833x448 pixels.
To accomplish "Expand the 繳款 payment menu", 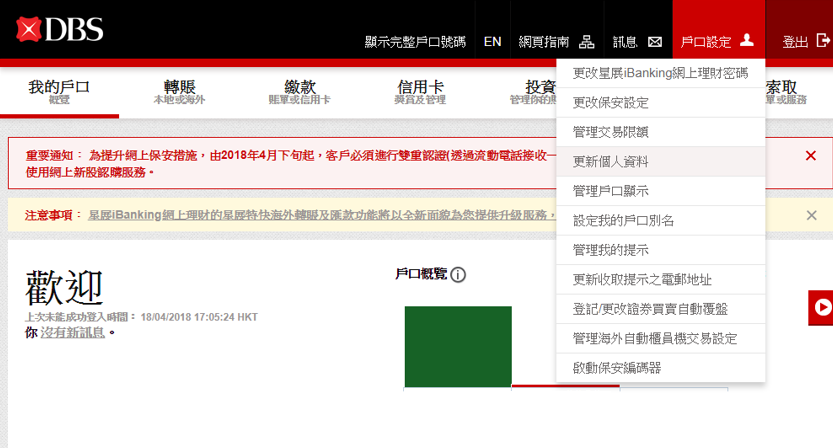I will pos(300,91).
